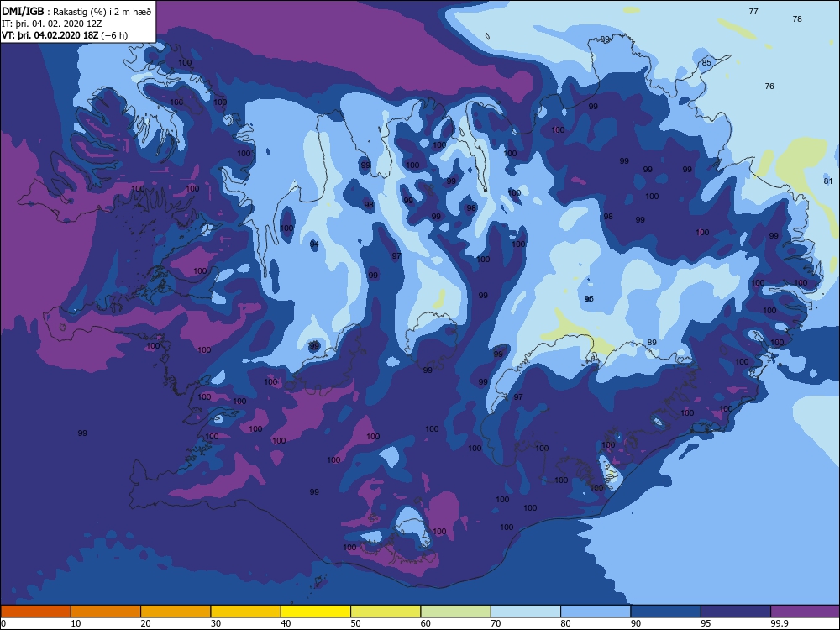Select the dark indigo 95–99.9 legend swatch
Viewport: 840px width, 630px height.
(736, 612)
